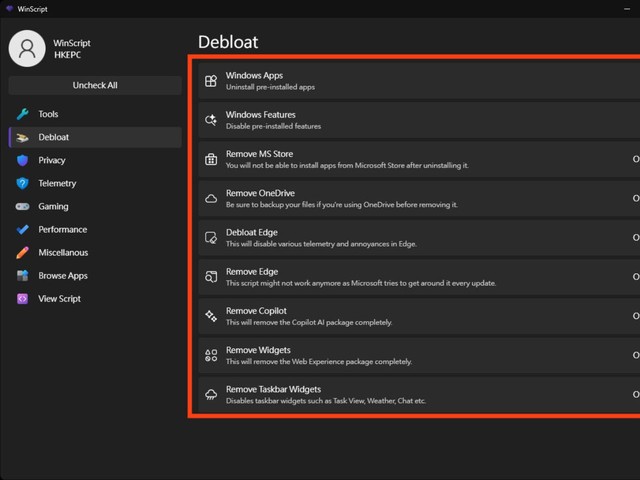Go to the Privacy page
This screenshot has height=480, width=640.
[95, 160]
